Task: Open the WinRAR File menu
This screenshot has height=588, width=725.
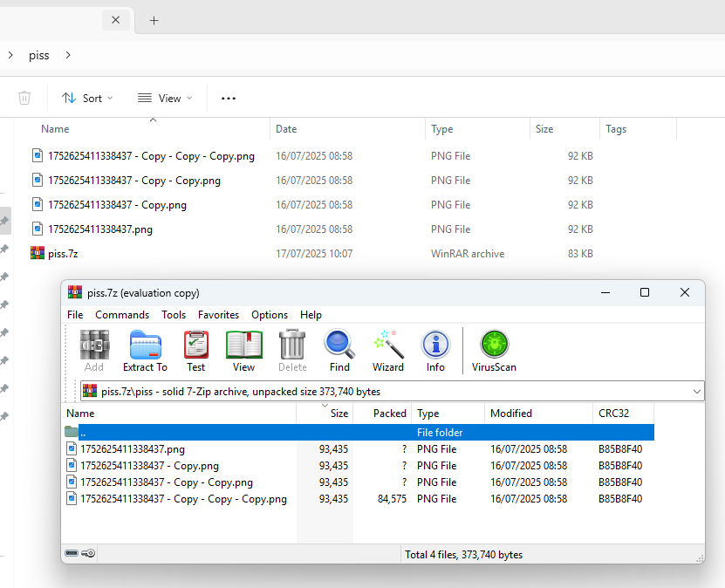Action: (75, 315)
